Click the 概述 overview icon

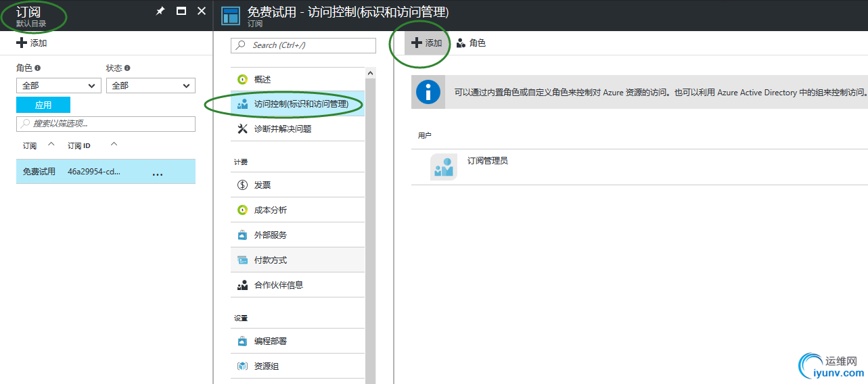pos(242,79)
